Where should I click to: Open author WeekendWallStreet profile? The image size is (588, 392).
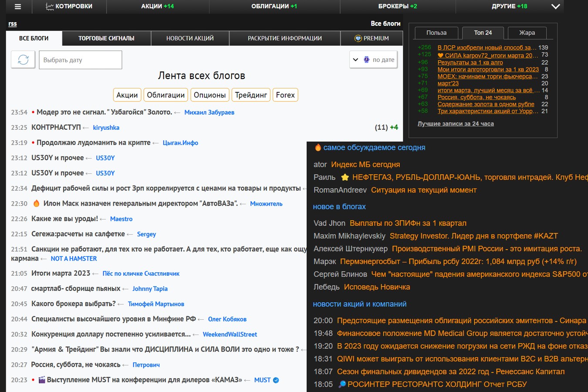click(230, 335)
